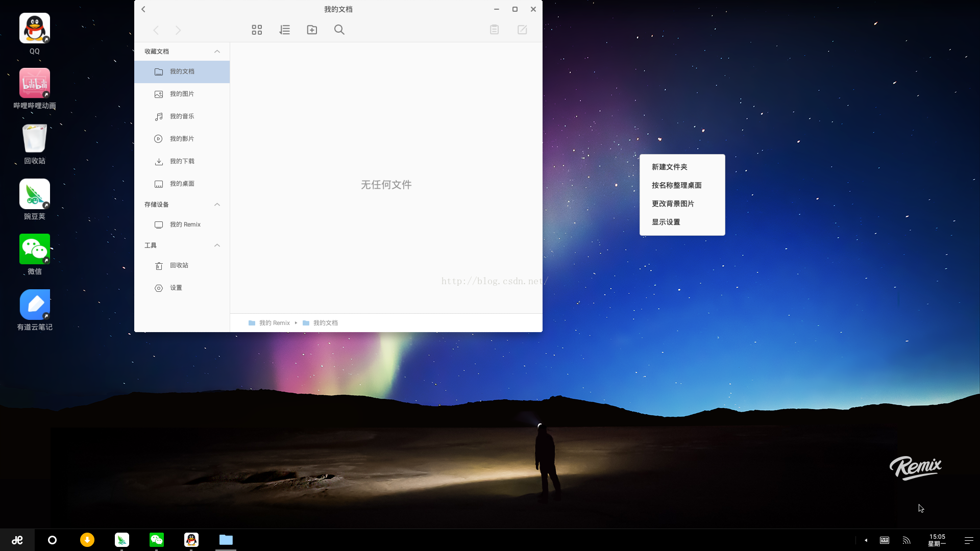Switch to grid view icon
The height and width of the screenshot is (551, 980).
pos(257,30)
